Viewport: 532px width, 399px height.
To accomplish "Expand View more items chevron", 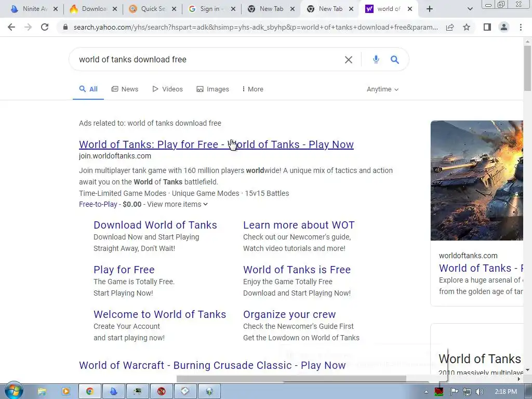I will [x=206, y=204].
